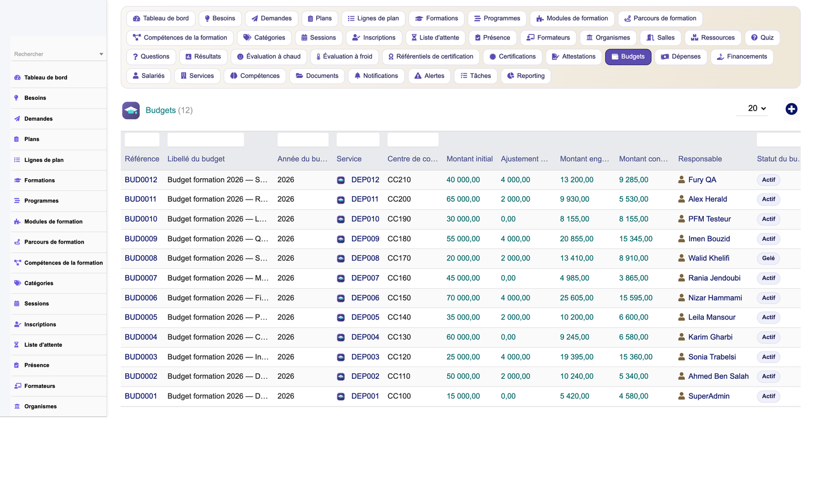Click the Actif status badge for BUD0005
The width and height of the screenshot is (815, 504).
pos(768,317)
